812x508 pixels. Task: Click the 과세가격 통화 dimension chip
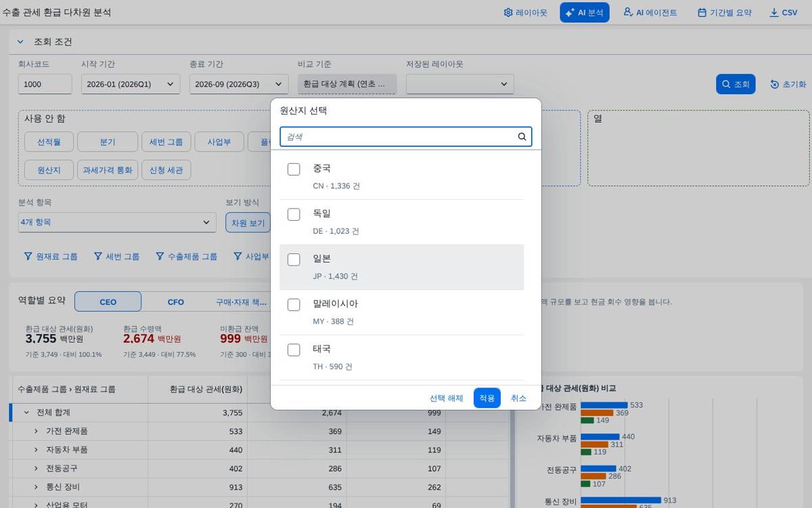108,170
